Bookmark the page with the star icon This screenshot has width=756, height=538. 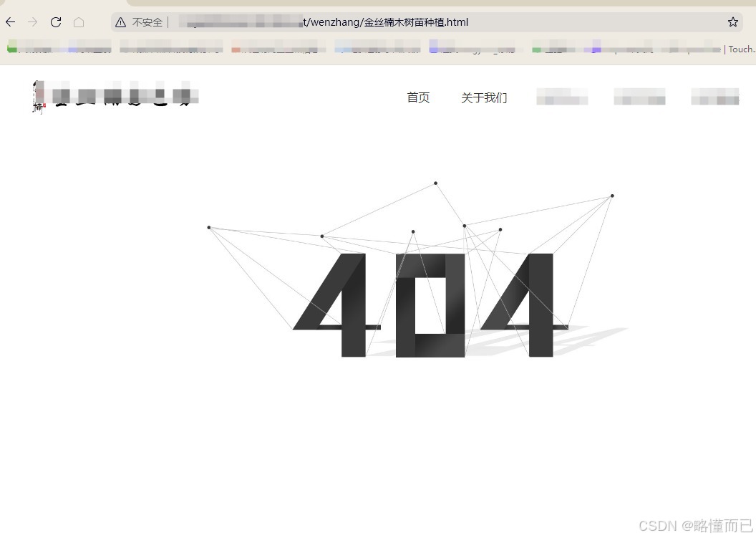733,21
